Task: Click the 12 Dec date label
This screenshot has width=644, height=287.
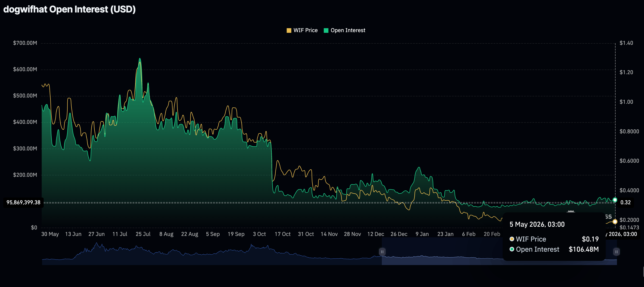Action: point(376,234)
